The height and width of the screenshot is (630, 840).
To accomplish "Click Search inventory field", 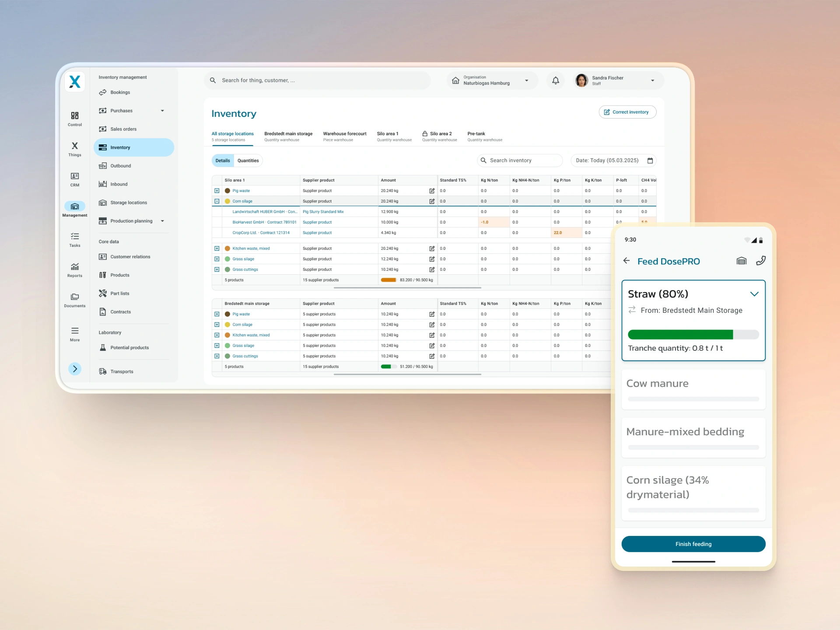I will coord(520,161).
